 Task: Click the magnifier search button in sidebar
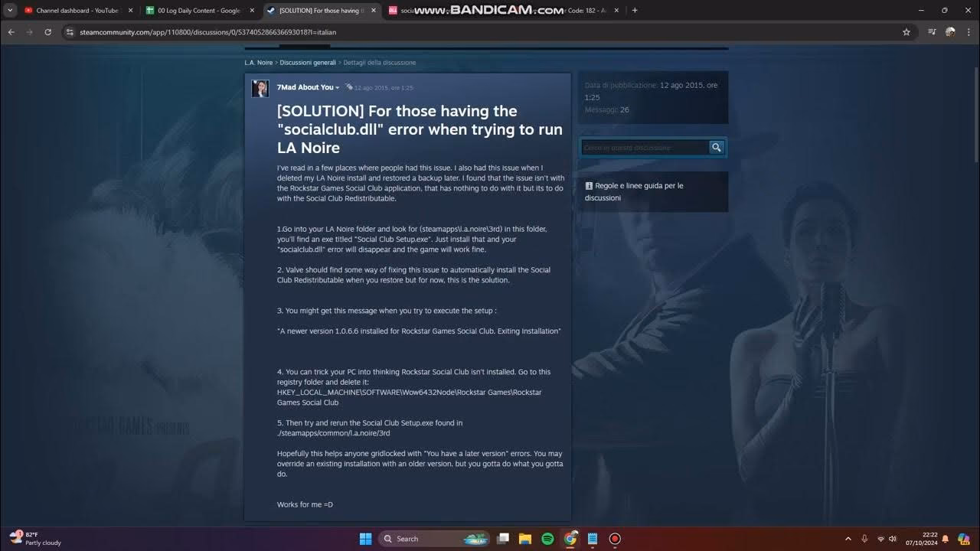717,148
